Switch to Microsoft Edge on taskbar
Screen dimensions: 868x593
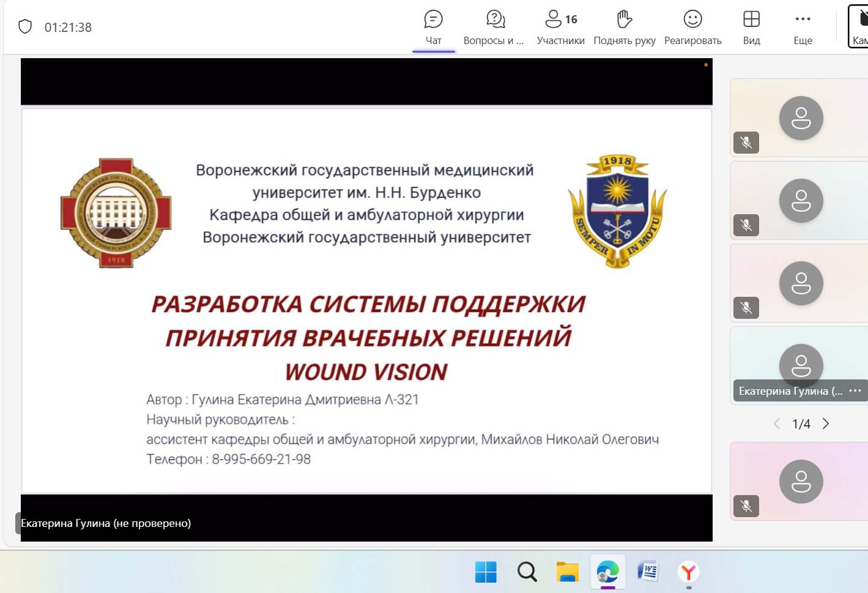tap(608, 572)
